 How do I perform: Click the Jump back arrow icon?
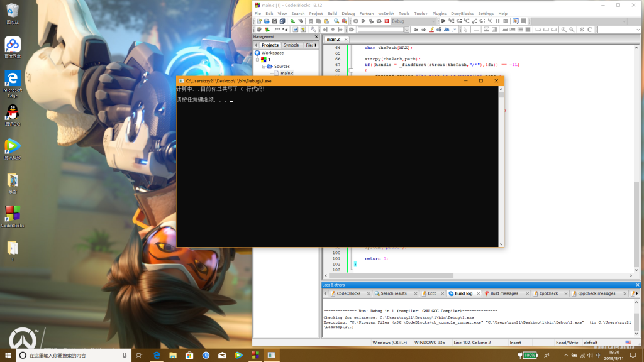pyautogui.click(x=416, y=30)
